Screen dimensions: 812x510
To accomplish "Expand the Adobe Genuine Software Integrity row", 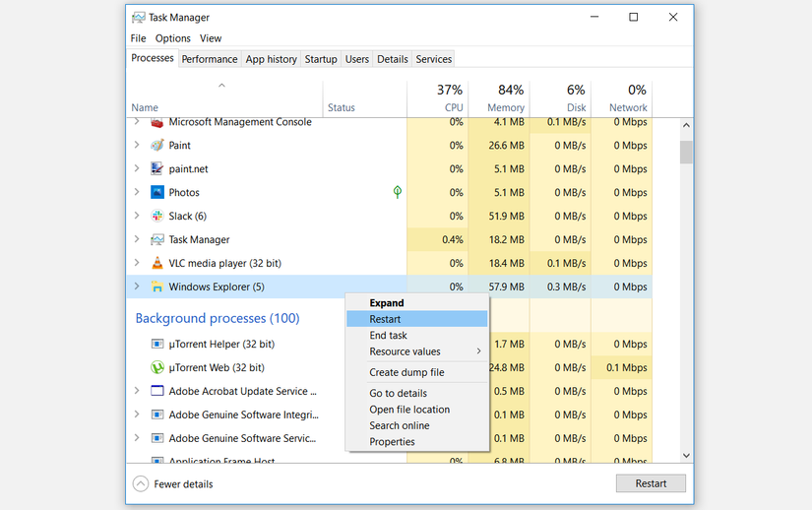I will [137, 414].
